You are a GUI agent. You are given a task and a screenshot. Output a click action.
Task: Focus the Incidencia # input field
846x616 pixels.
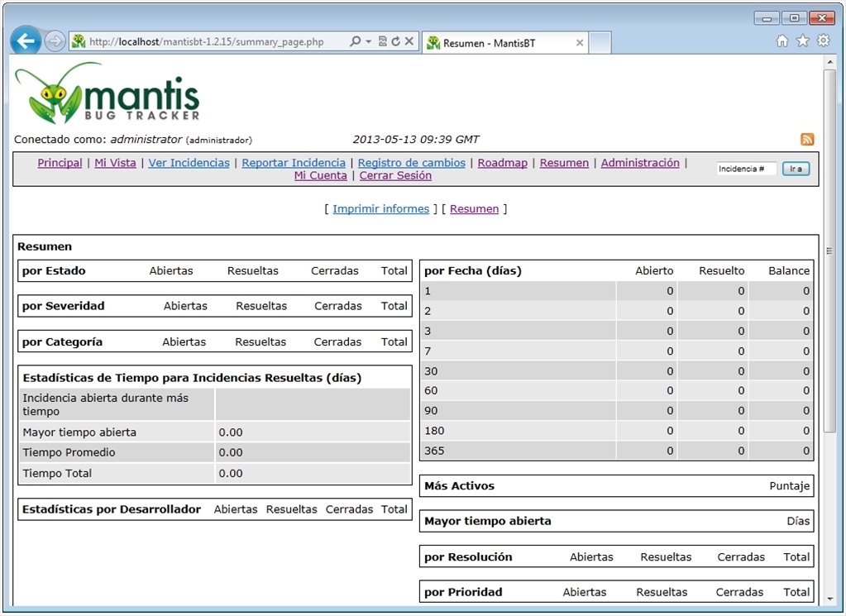[x=746, y=169]
